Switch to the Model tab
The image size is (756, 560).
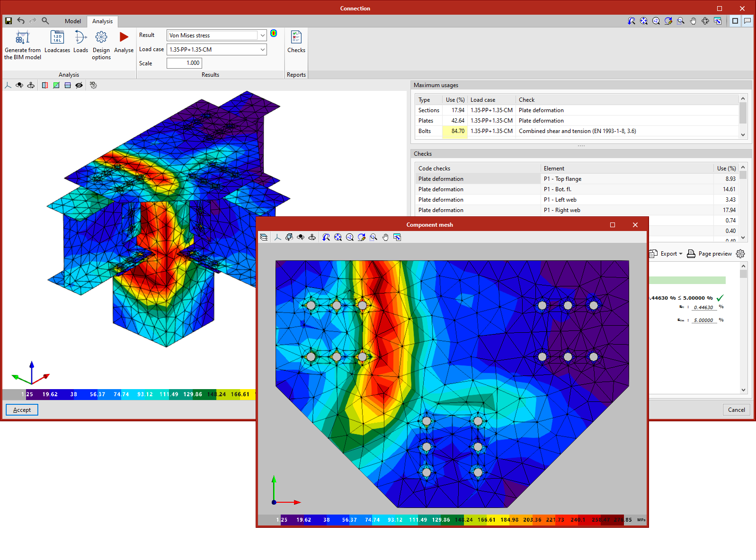click(x=73, y=21)
